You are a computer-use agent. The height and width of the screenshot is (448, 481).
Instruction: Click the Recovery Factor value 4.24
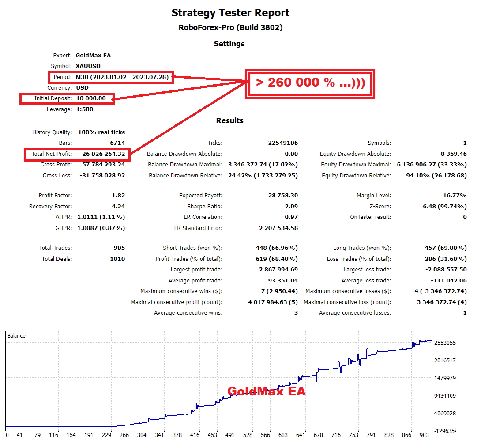[118, 207]
